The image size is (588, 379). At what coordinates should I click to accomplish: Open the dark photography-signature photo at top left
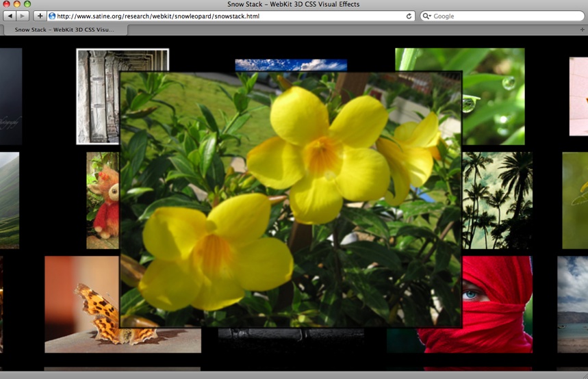coord(11,96)
